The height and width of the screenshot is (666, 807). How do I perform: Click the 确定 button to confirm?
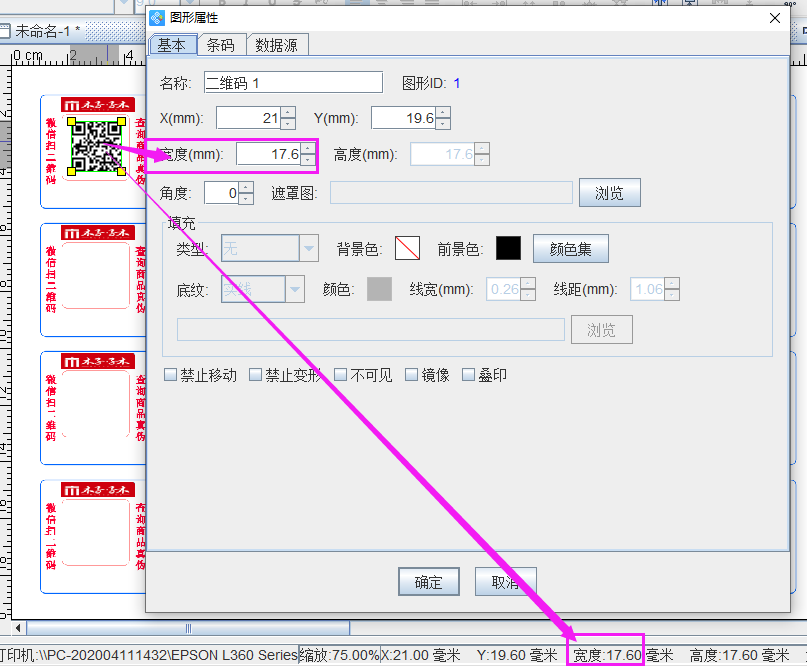point(428,581)
